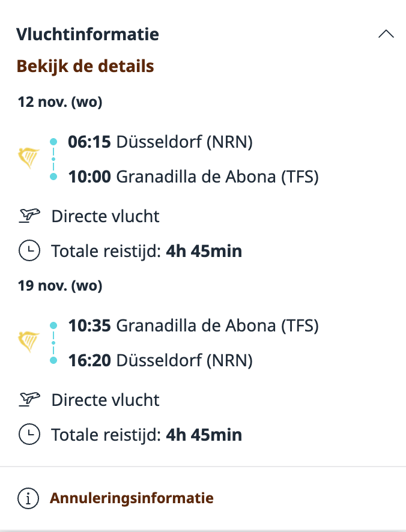Screen dimensions: 406x532
Task: Click the Annuleringsinformatie link
Action: (x=132, y=498)
